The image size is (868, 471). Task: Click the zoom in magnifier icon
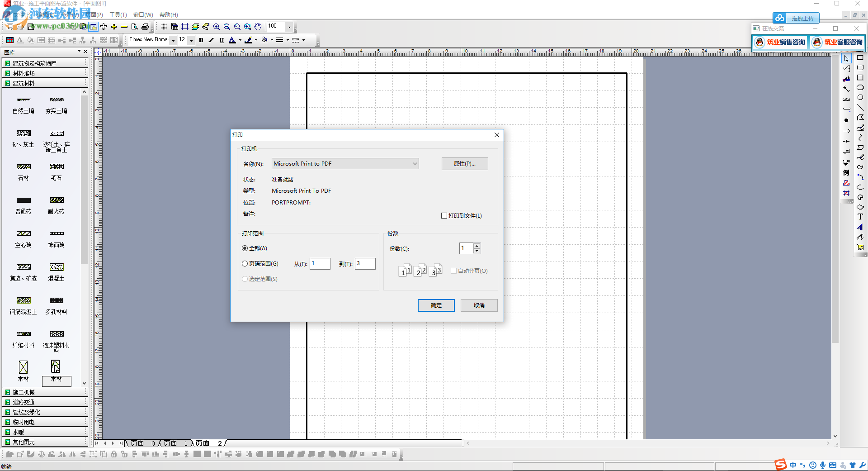point(217,27)
